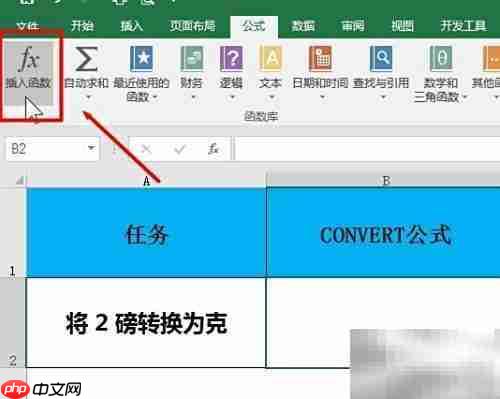Select cell A1 containing 任务

click(x=146, y=232)
